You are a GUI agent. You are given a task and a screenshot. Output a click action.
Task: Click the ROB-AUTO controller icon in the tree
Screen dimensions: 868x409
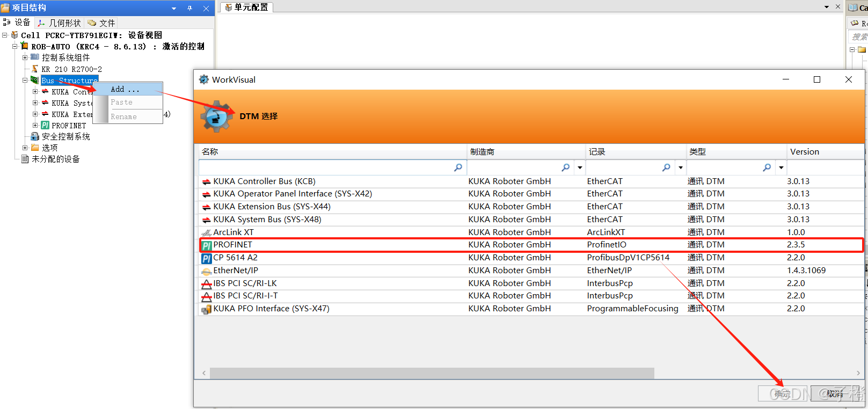point(25,46)
